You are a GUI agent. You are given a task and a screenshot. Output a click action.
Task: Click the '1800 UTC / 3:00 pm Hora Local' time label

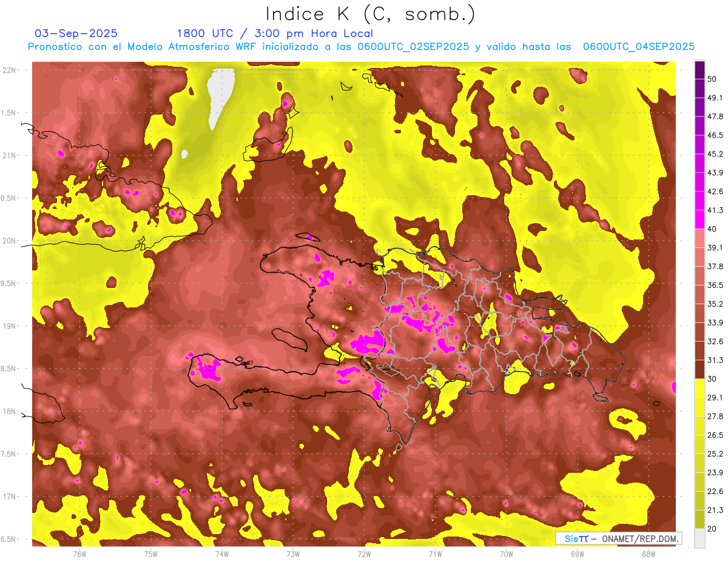(275, 33)
